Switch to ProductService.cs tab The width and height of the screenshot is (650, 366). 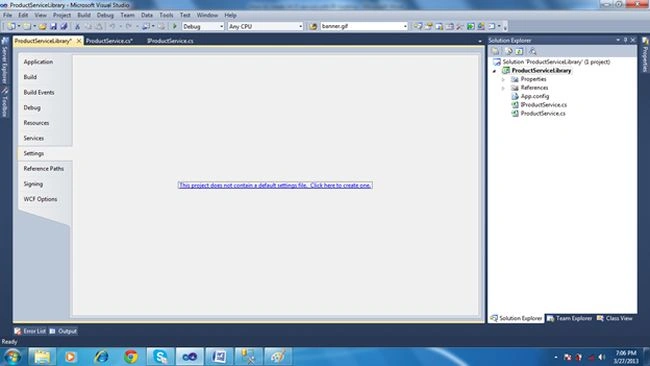(109, 41)
